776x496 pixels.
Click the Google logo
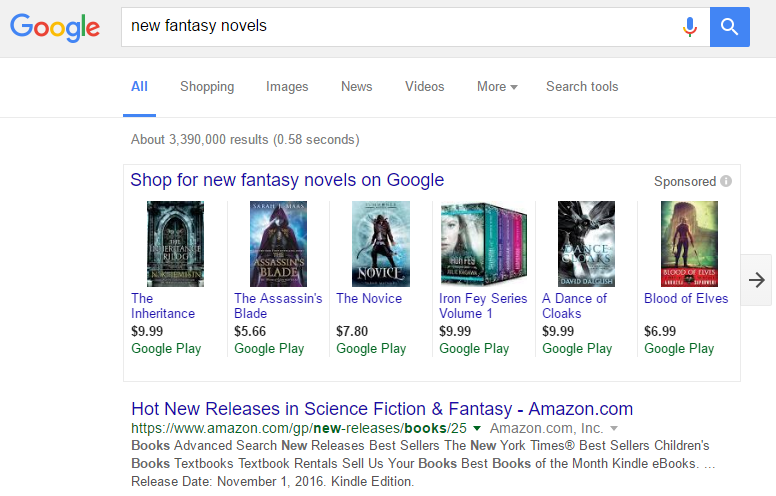point(55,27)
